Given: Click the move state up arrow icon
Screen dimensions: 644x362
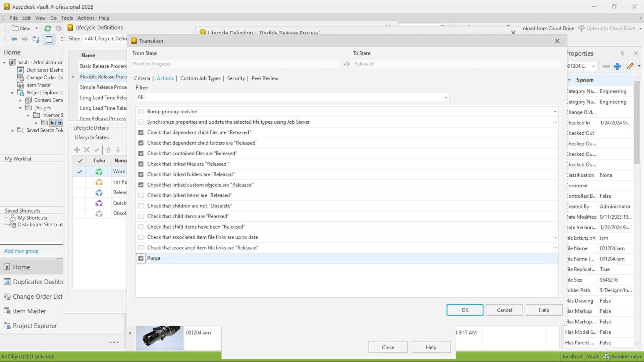Looking at the screenshot, I should (x=108, y=150).
